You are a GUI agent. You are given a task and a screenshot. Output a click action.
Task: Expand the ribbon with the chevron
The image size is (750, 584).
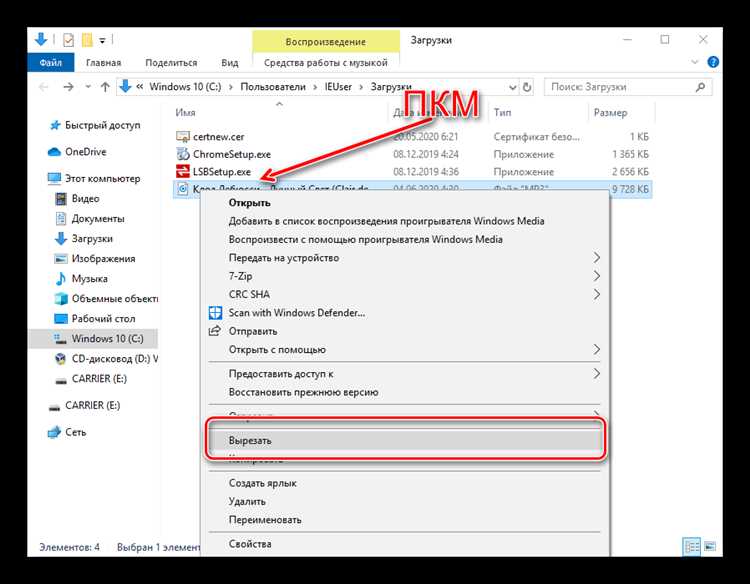[695, 62]
